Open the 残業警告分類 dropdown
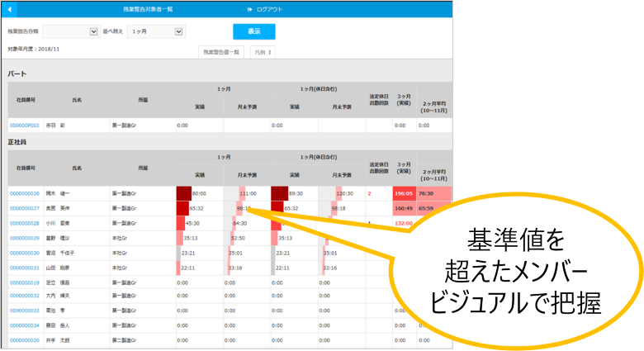This screenshot has width=644, height=351. (x=71, y=31)
